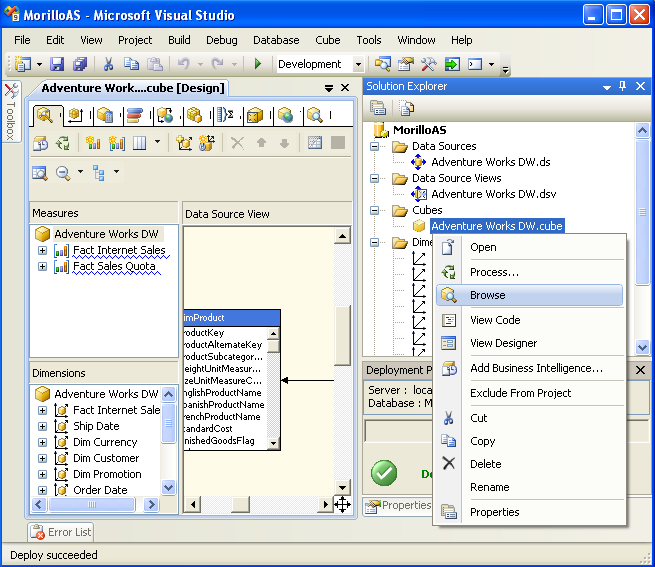Collapse the Data Source Views folder

pyautogui.click(x=375, y=178)
